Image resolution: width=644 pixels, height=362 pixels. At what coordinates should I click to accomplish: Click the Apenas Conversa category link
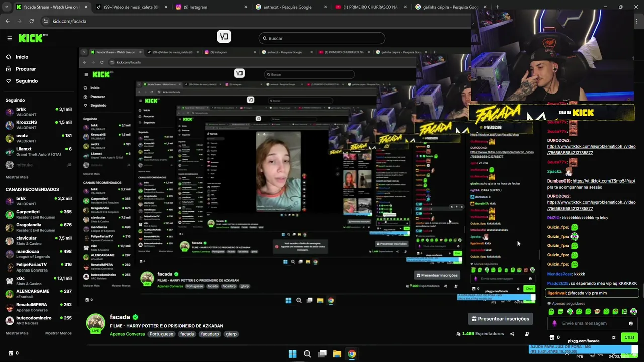(127, 334)
